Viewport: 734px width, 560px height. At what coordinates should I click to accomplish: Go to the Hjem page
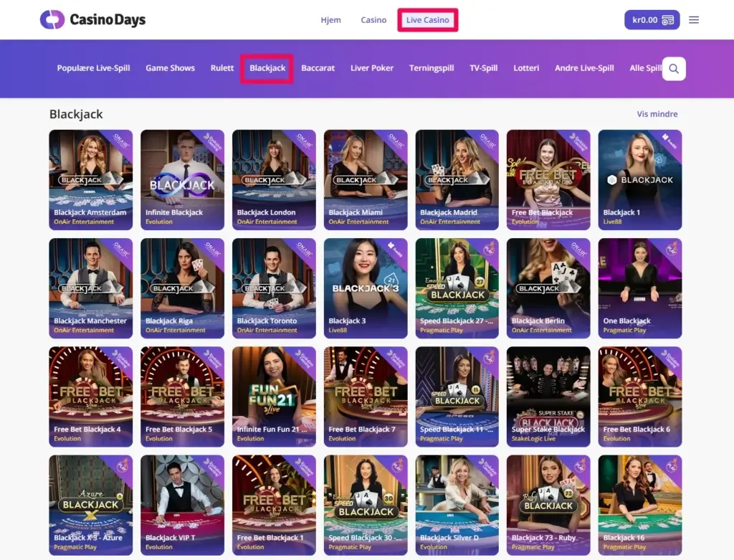331,19
